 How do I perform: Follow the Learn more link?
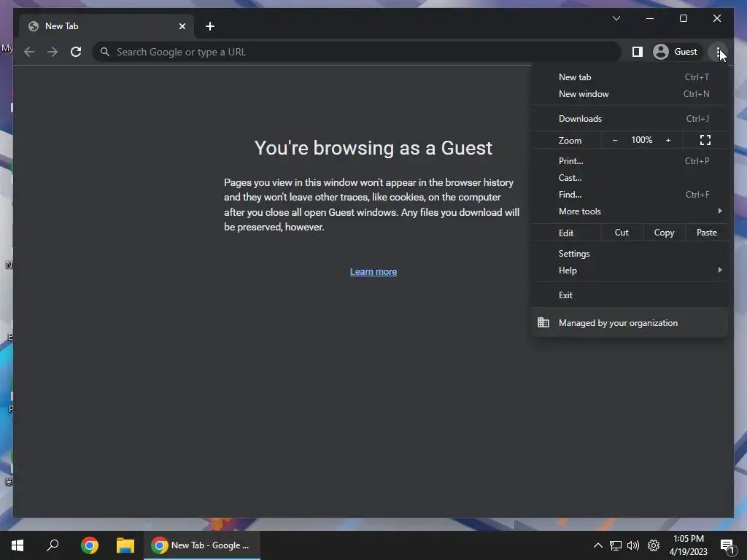373,272
